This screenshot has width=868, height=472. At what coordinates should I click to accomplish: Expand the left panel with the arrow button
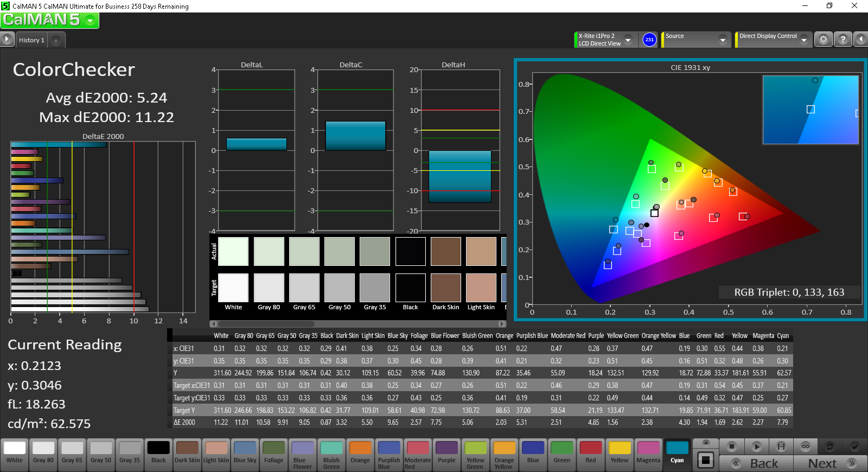pyautogui.click(x=7, y=39)
